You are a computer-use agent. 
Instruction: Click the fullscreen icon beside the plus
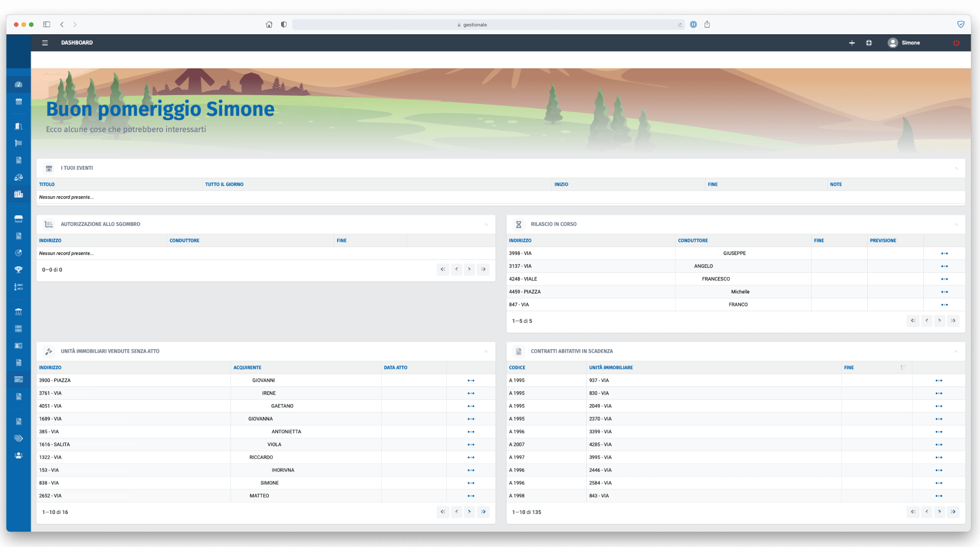(869, 43)
